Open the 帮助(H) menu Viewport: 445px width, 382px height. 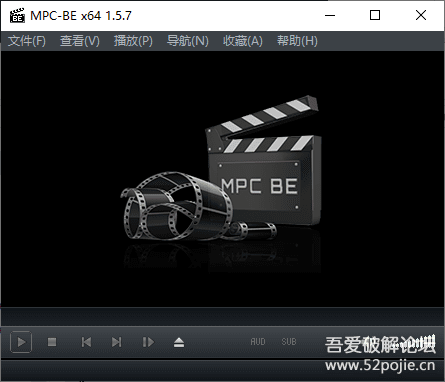pyautogui.click(x=297, y=41)
